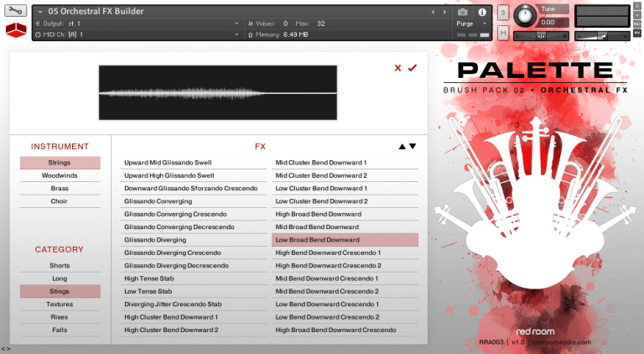Choose the Long category
Image resolution: width=644 pixels, height=354 pixels.
coord(60,279)
